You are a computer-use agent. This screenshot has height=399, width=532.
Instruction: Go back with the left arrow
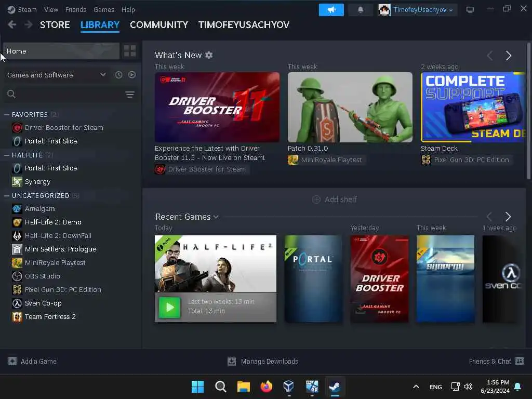[x=12, y=24]
